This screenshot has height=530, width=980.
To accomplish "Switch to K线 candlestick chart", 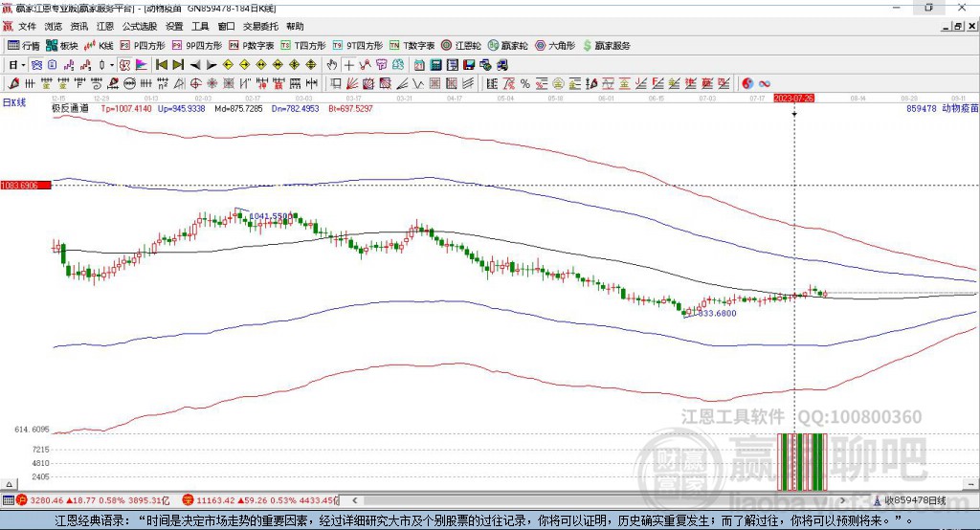I will [x=99, y=46].
